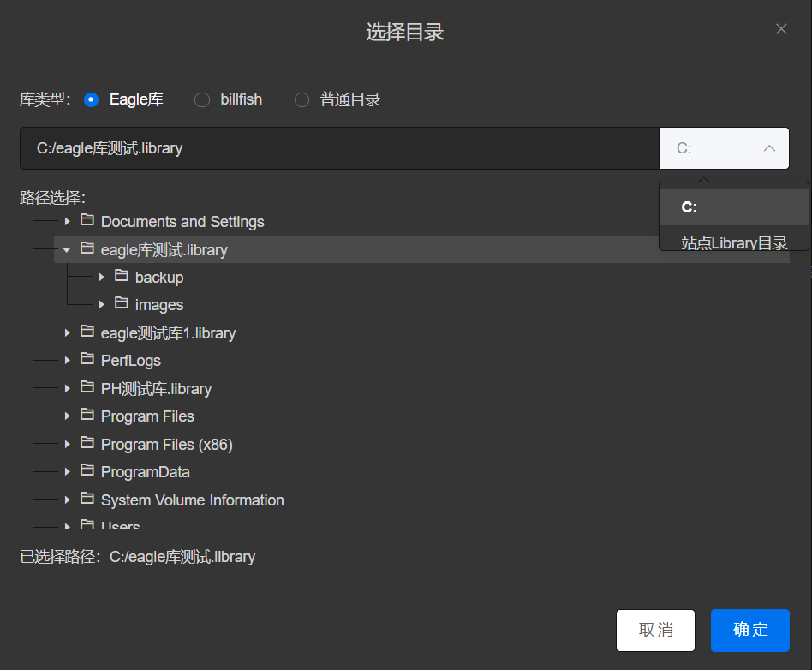Select the eagle库测试.library tree row

click(x=421, y=250)
